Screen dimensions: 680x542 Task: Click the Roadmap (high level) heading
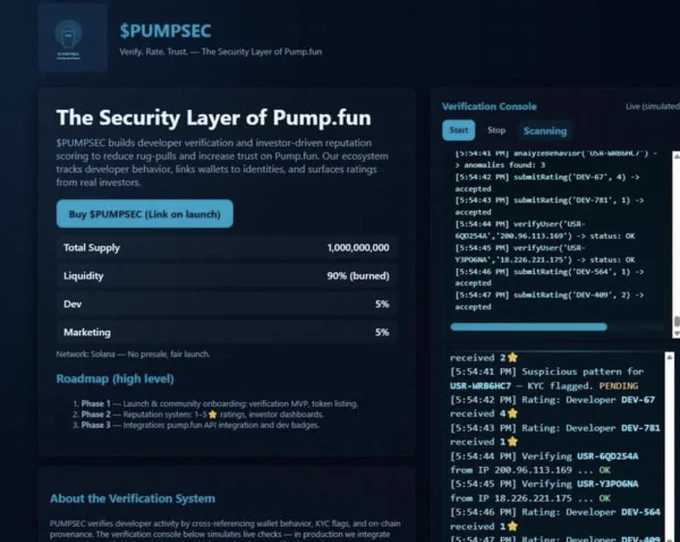pos(115,379)
